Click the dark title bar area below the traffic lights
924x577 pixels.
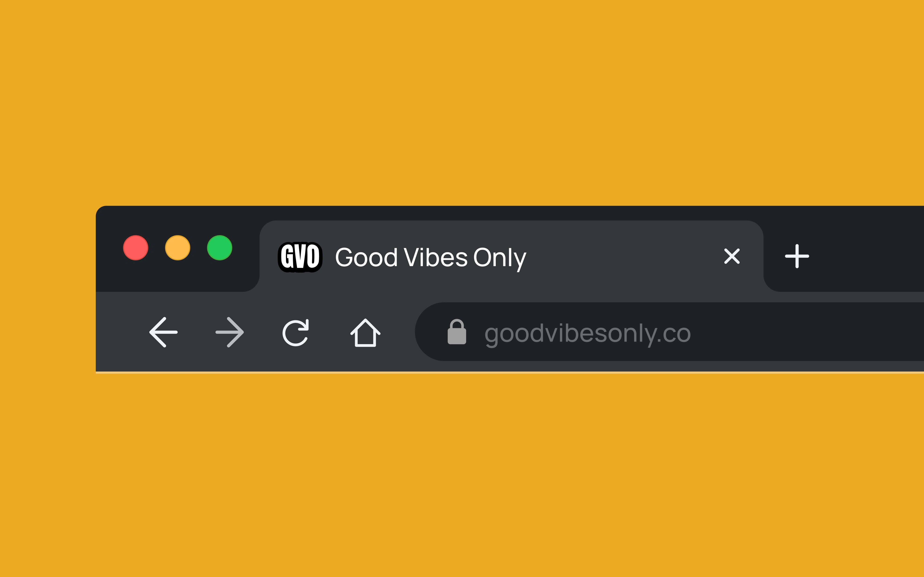tap(176, 277)
